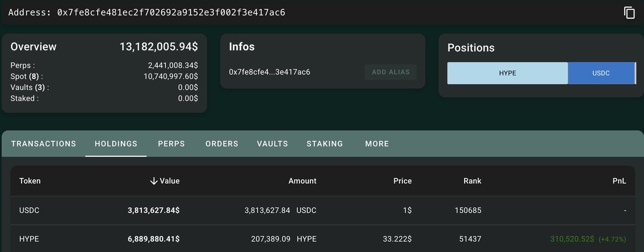Viewport: 644px width, 252px height.
Task: Select the HYPE token row
Action: (28, 238)
